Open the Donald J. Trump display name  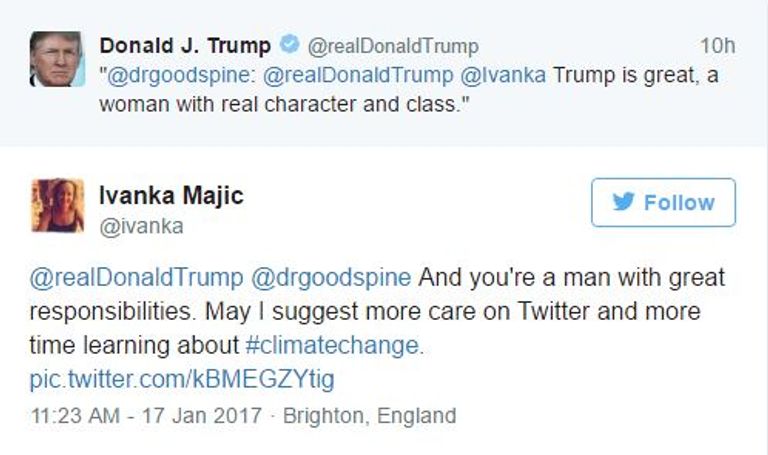pyautogui.click(x=185, y=46)
